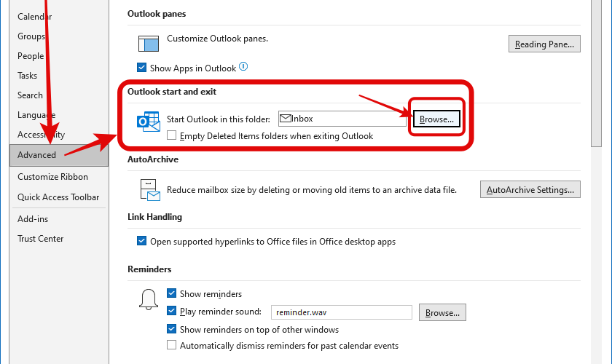Select the Advanced category
This screenshot has height=364, width=612.
(58, 155)
